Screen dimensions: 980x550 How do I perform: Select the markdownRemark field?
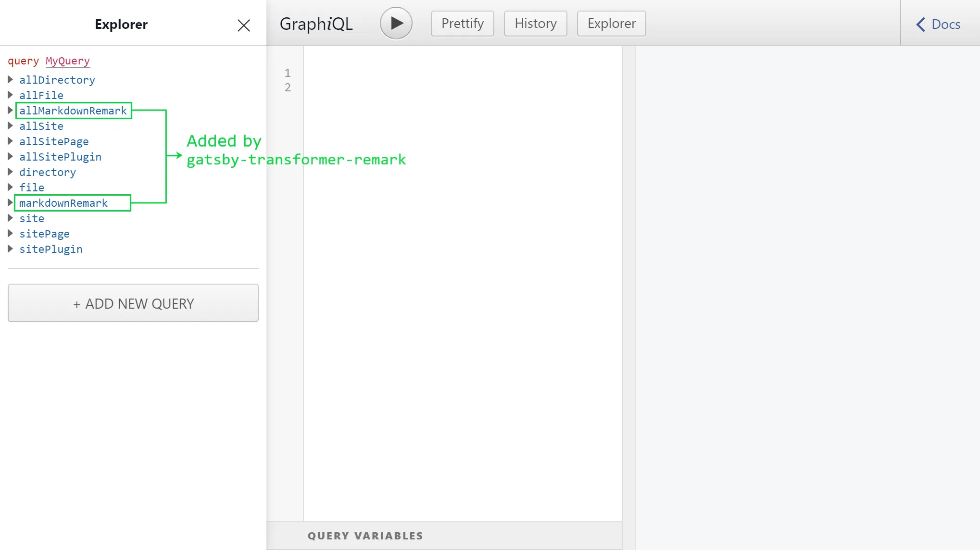[x=63, y=203]
